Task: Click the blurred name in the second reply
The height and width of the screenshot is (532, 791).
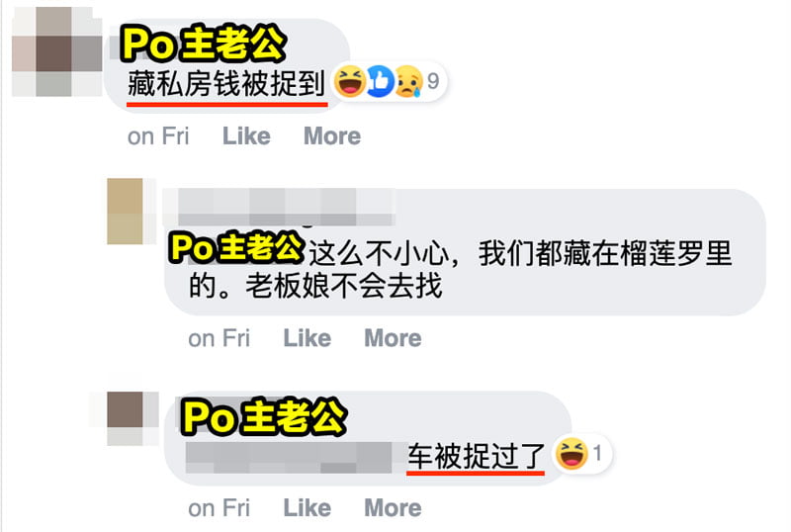Action: tap(279, 207)
